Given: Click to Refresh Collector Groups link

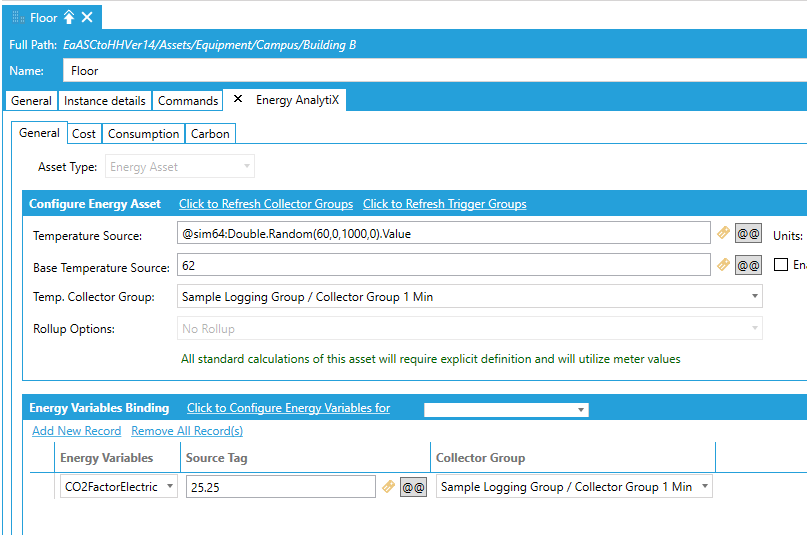Looking at the screenshot, I should coord(266,204).
